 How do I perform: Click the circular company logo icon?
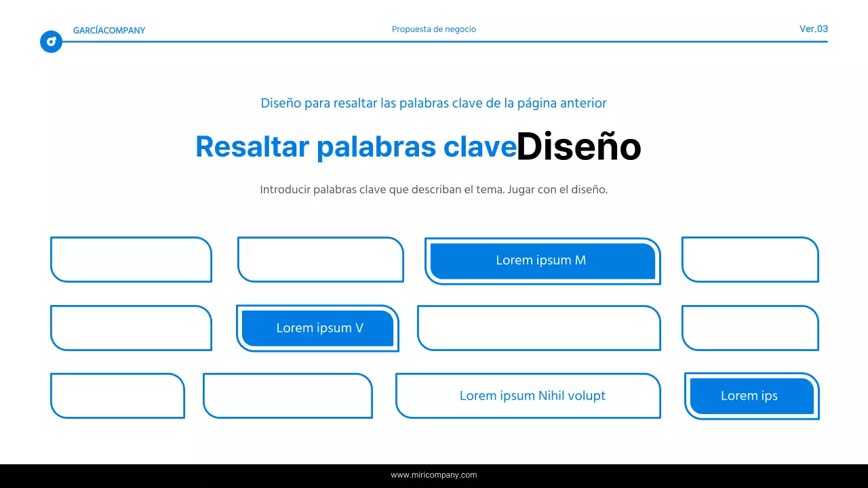coord(51,41)
